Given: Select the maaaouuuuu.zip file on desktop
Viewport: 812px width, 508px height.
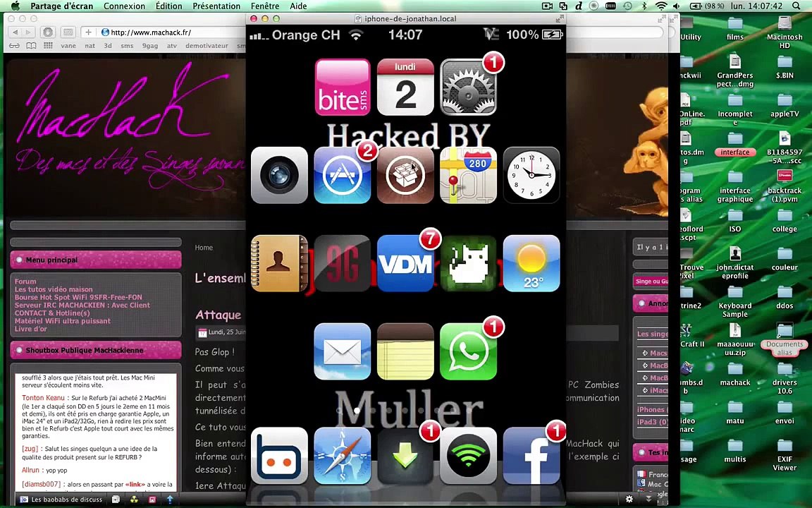Looking at the screenshot, I should point(735,339).
